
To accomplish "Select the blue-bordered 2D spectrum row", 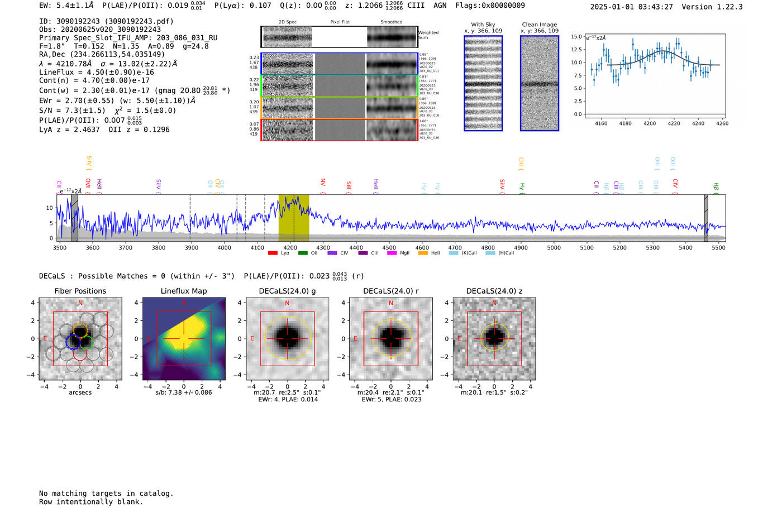I will point(339,64).
